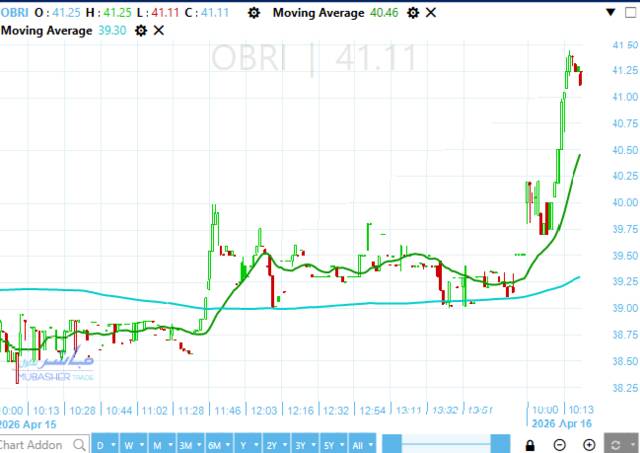Select the 2Y period dropdown
This screenshot has width=640, height=453.
pos(277,444)
